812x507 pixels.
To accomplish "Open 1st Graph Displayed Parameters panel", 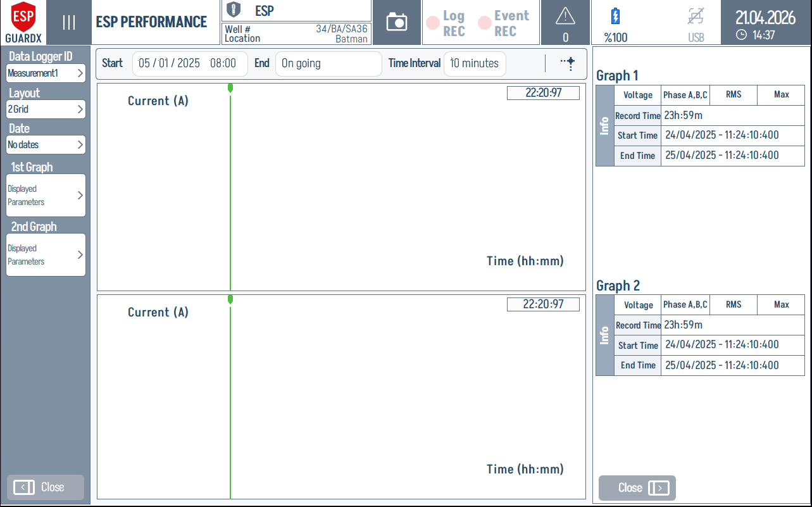I will point(45,195).
